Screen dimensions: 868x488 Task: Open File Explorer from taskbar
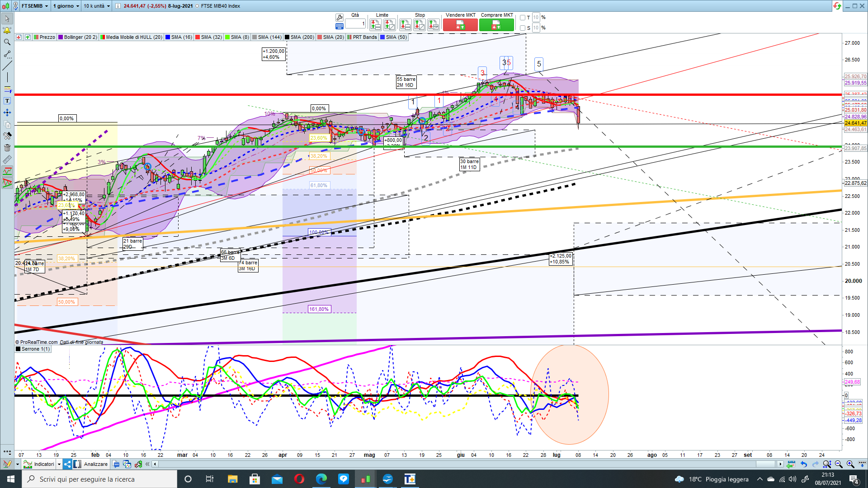point(232,479)
